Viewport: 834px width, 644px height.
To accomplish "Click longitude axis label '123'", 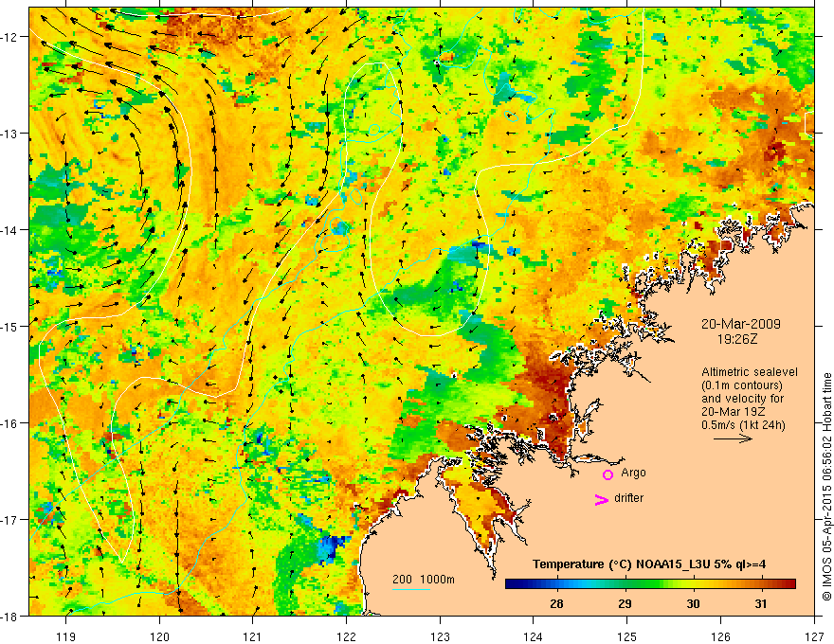I will [440, 636].
